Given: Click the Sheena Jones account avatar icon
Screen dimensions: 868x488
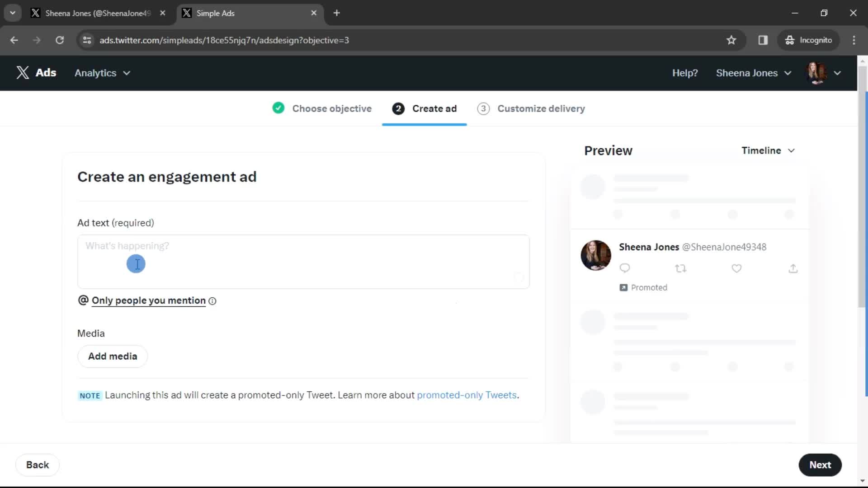Looking at the screenshot, I should 817,73.
